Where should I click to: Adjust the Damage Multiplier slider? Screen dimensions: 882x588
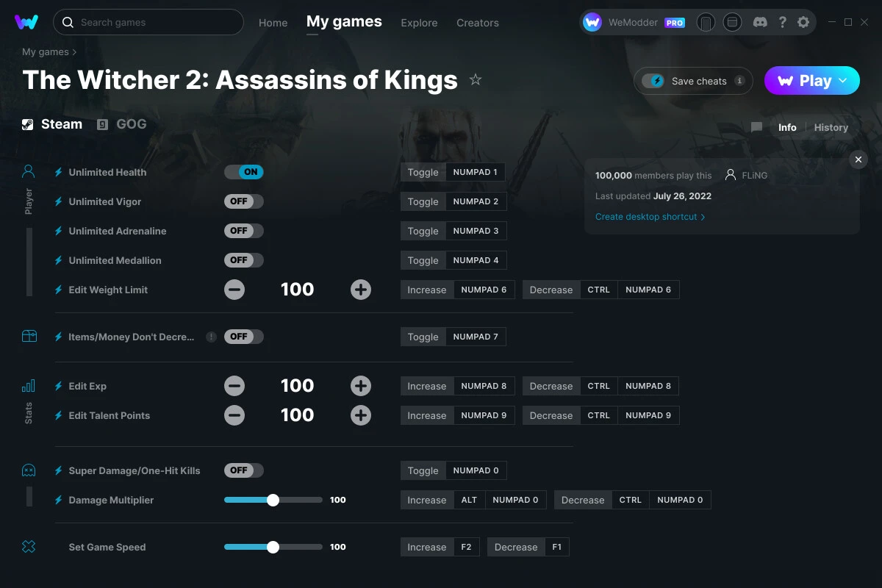273,499
